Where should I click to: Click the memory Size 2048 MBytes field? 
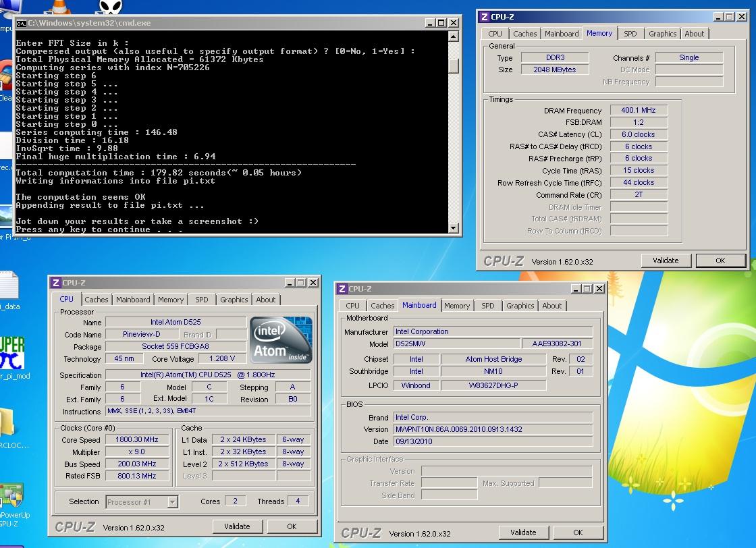(x=554, y=70)
